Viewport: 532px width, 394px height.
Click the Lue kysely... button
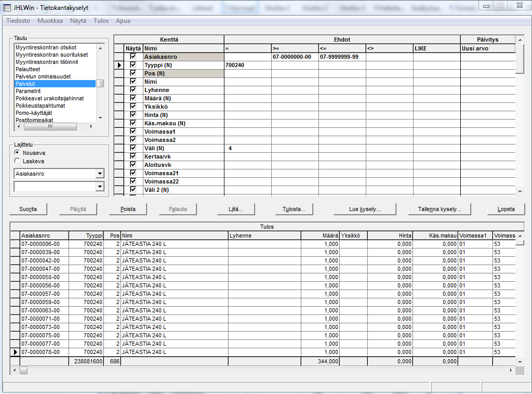[x=365, y=209]
